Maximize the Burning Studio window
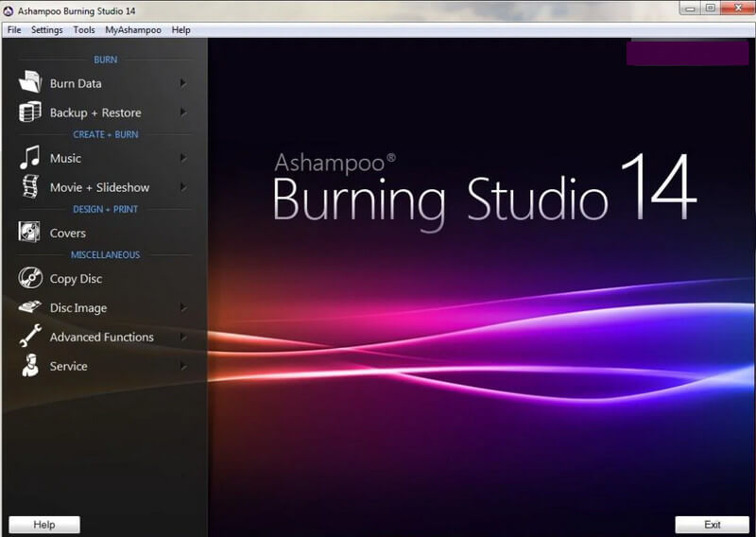Viewport: 756px width, 537px height. click(711, 8)
